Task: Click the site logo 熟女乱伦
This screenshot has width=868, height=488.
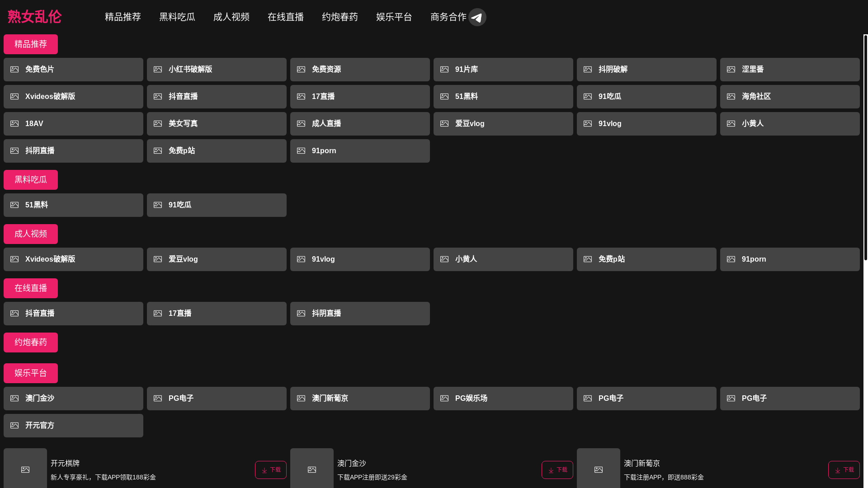Action: [34, 17]
